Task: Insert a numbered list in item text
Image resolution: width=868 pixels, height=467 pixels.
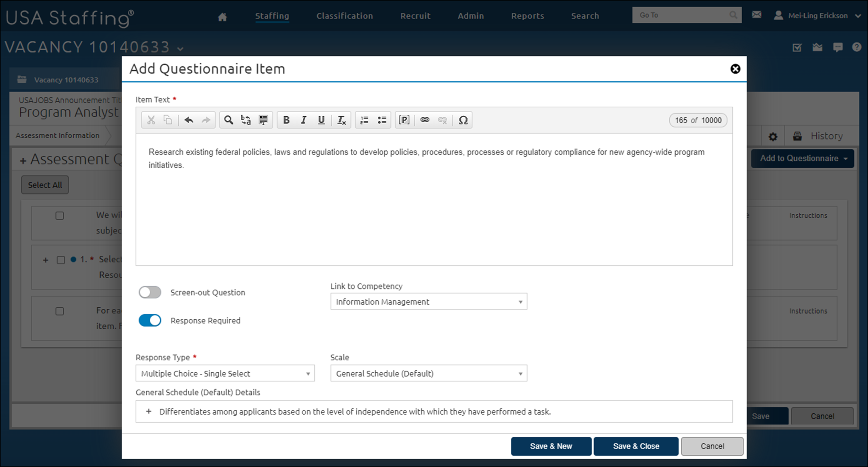Action: pos(364,120)
